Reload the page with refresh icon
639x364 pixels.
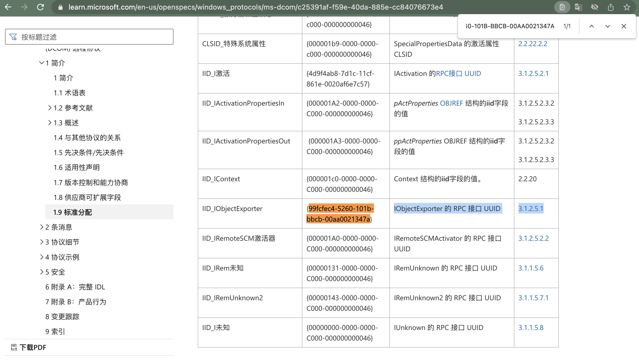40,7
